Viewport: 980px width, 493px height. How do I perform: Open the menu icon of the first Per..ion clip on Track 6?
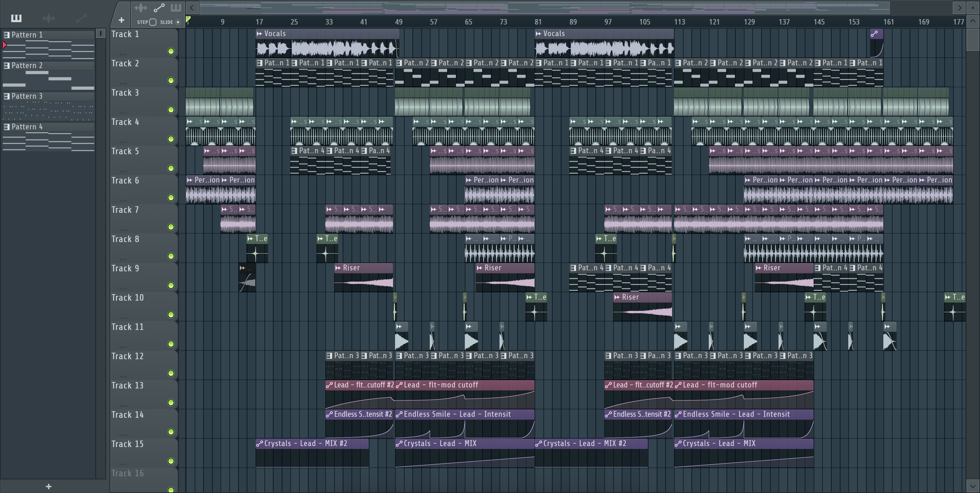coord(190,180)
